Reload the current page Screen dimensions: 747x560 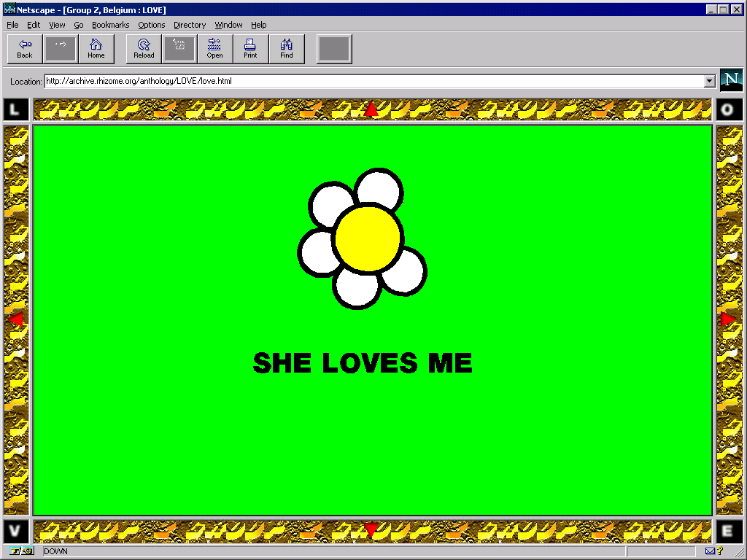point(144,49)
